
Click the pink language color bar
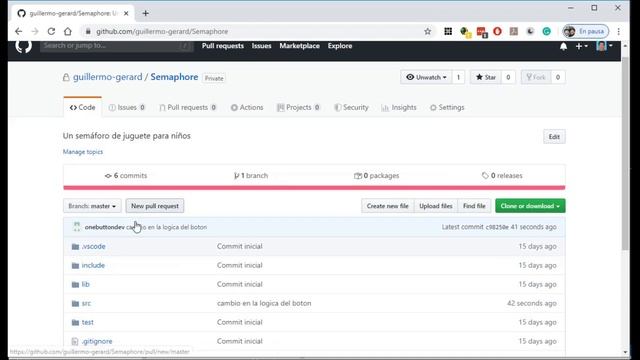point(314,188)
